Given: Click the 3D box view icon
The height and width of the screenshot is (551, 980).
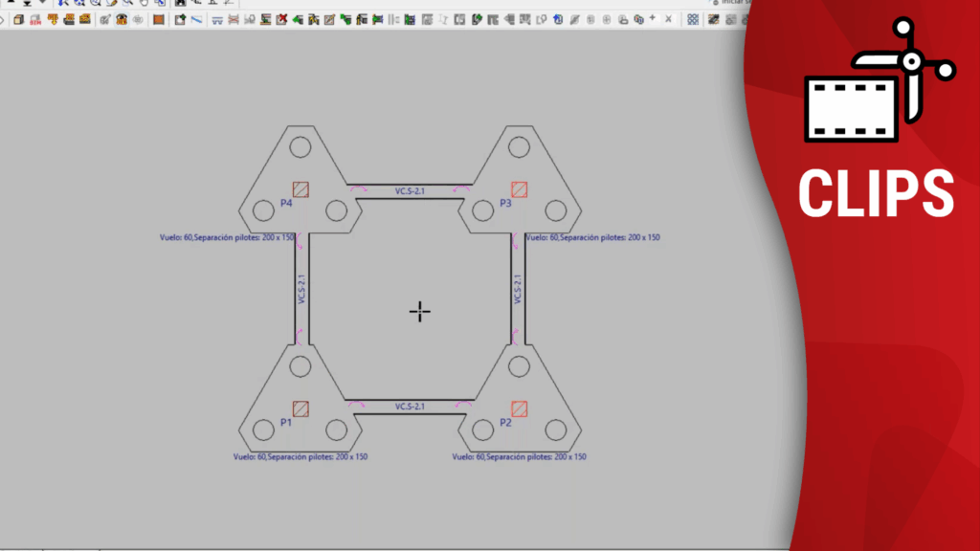Looking at the screenshot, I should [18, 19].
